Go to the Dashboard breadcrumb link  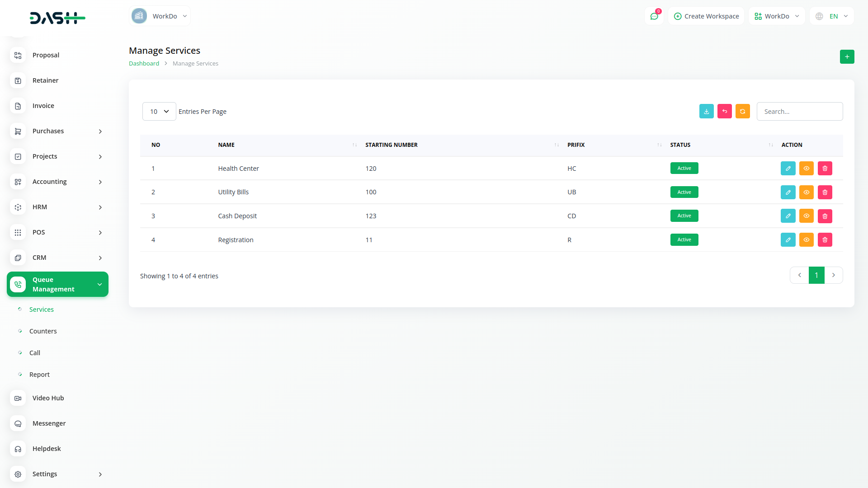[144, 64]
